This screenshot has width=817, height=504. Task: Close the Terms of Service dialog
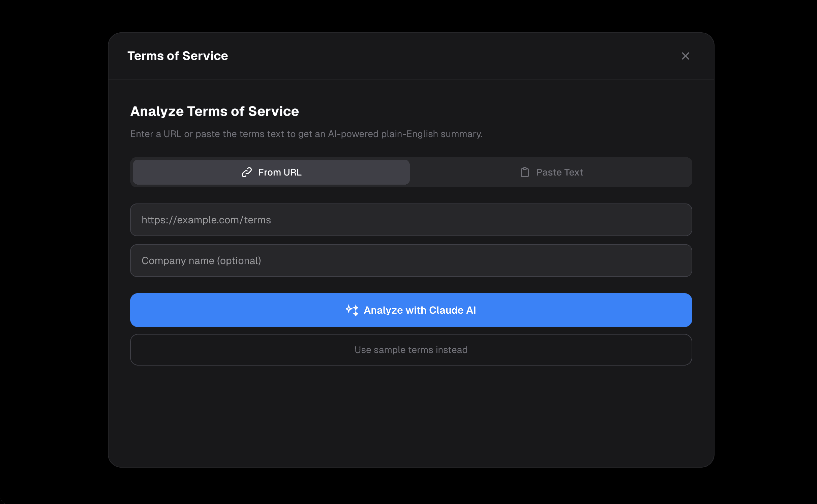685,56
